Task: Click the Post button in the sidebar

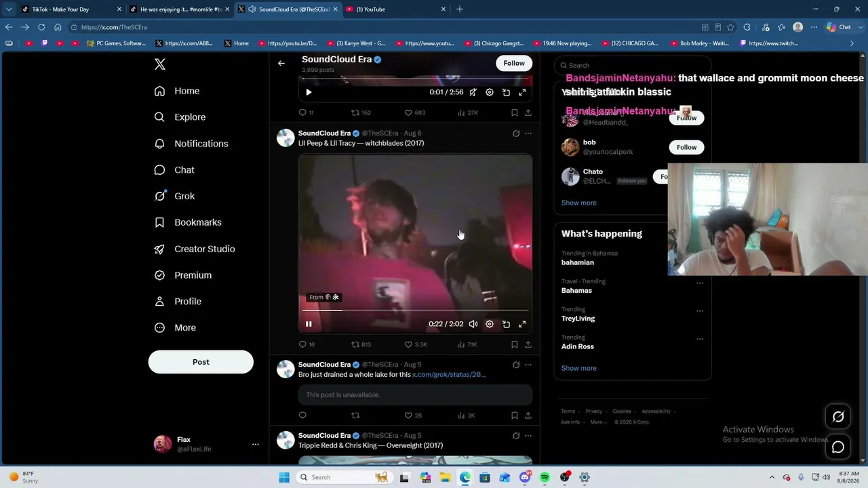Action: pyautogui.click(x=201, y=362)
